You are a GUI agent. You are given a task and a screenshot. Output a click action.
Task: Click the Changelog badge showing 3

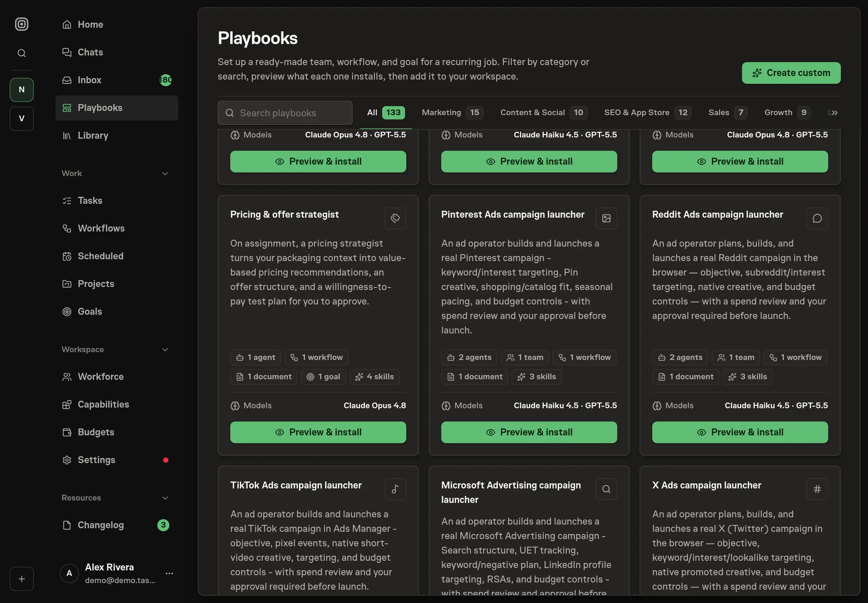(x=163, y=525)
